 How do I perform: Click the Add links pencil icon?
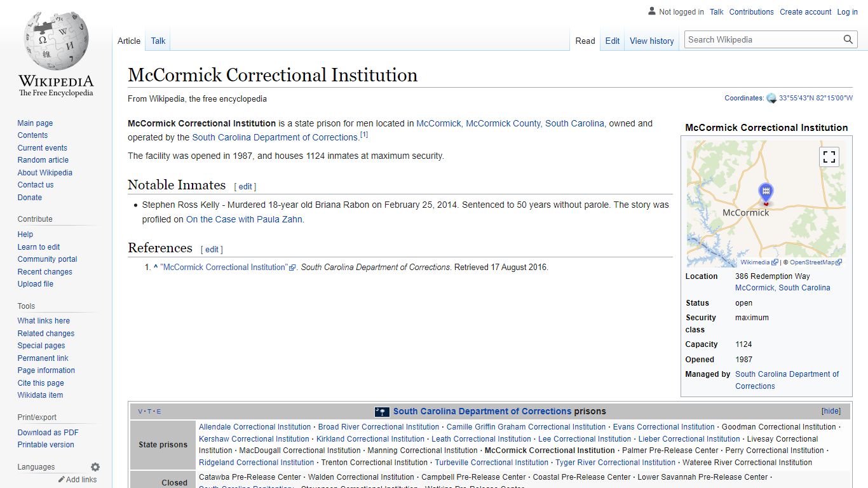pyautogui.click(x=62, y=480)
